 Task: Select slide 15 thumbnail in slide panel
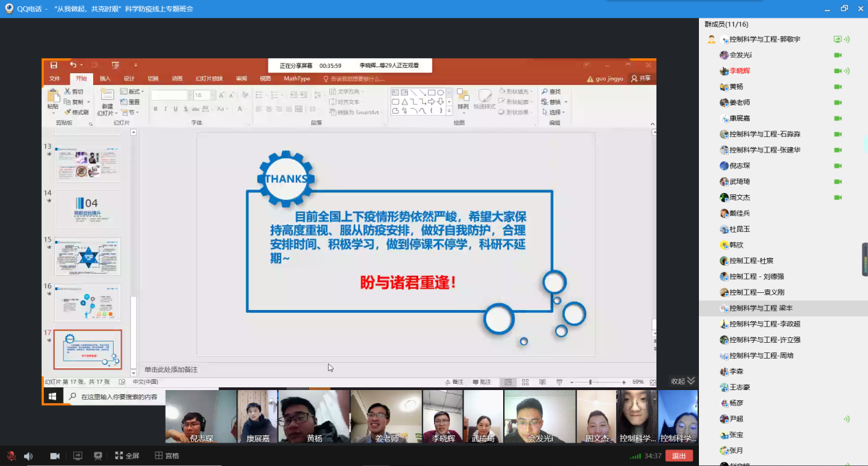coord(88,257)
